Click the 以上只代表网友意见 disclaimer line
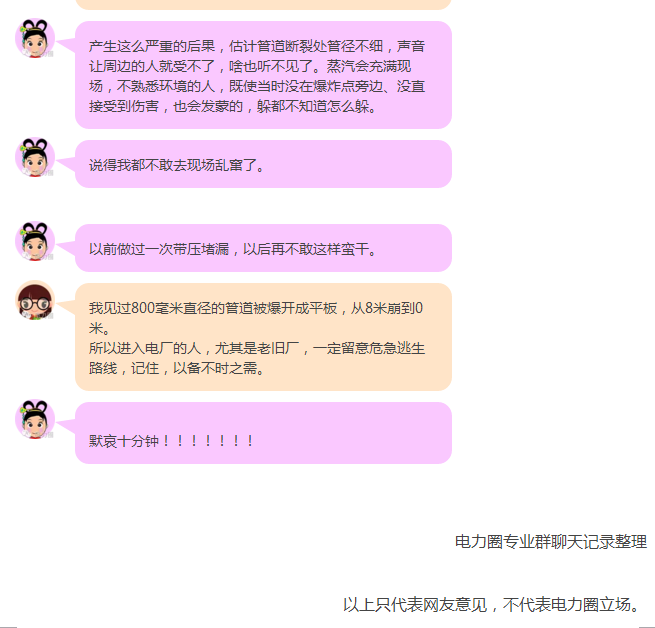 tap(492, 605)
